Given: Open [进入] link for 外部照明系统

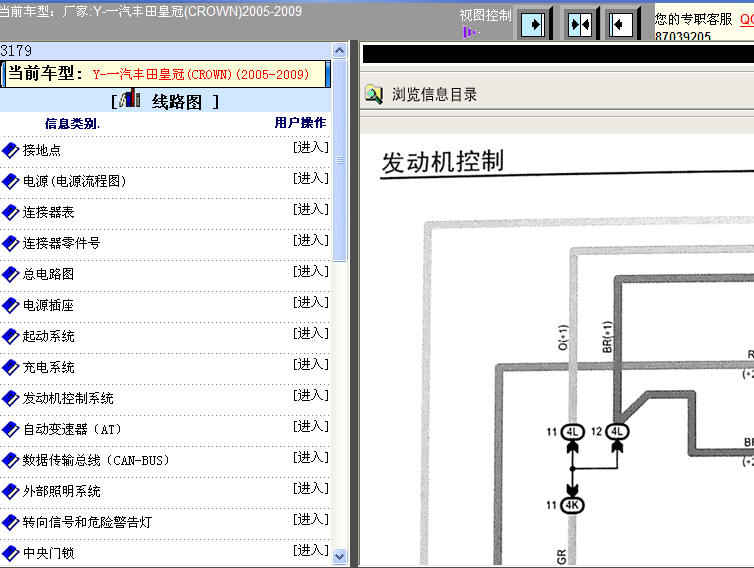Looking at the screenshot, I should coord(311,489).
